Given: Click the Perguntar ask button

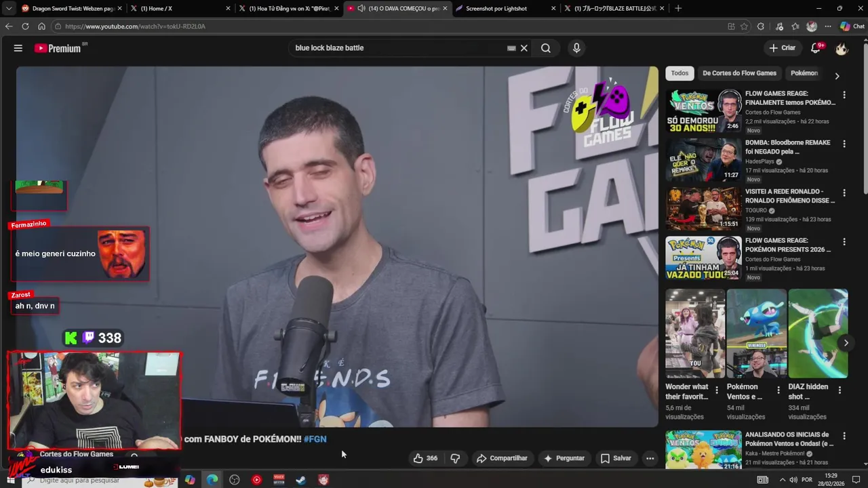Looking at the screenshot, I should [564, 458].
